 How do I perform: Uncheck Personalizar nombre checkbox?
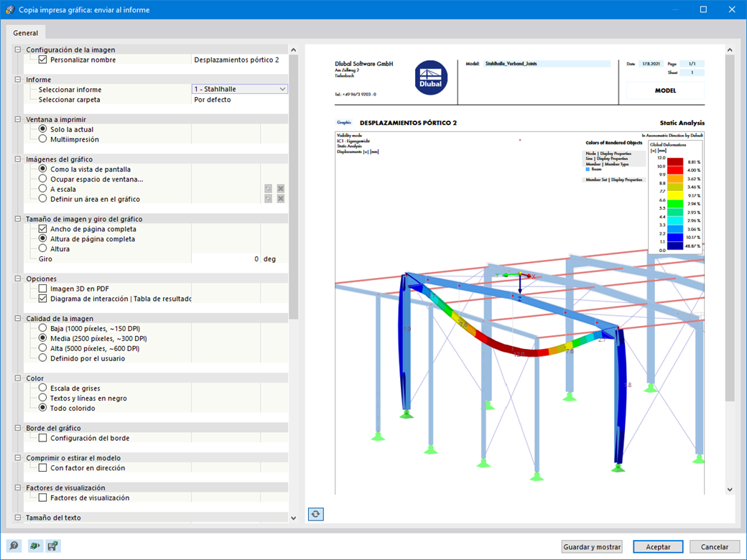coord(43,60)
